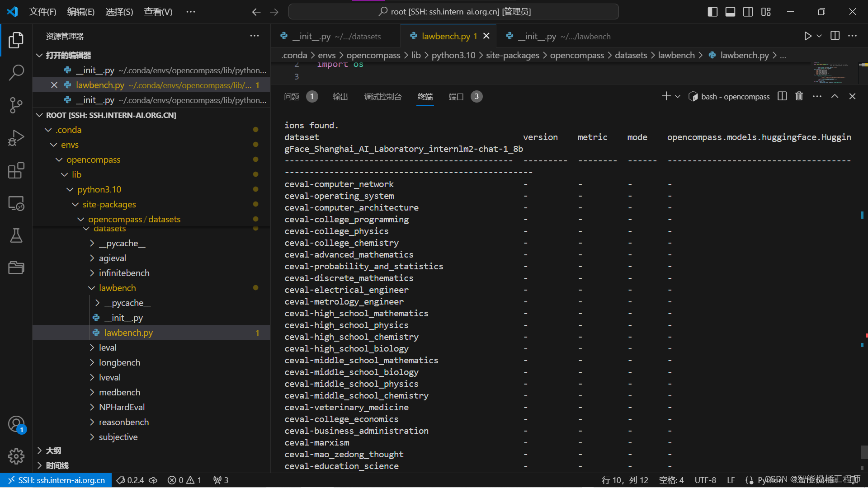Select lawbench.py in the file tree

pos(151,333)
